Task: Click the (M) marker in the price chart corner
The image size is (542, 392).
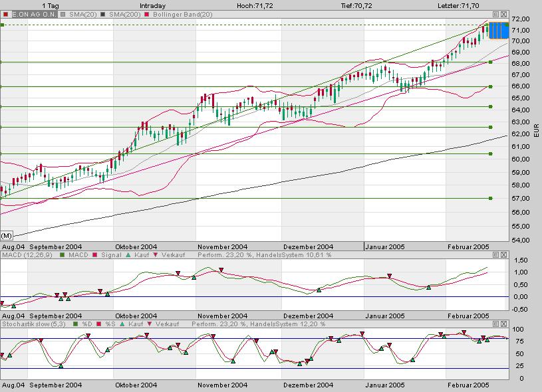Action: tap(7, 236)
